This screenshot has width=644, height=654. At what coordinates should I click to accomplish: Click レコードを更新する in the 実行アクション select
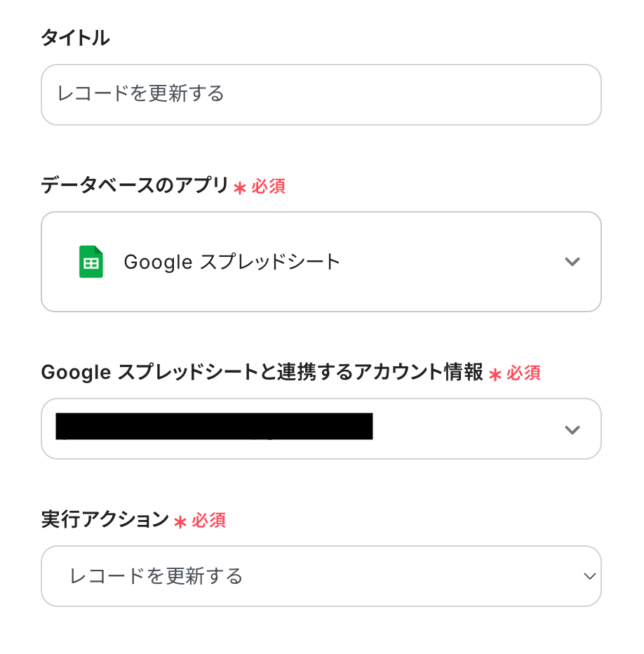click(x=156, y=576)
